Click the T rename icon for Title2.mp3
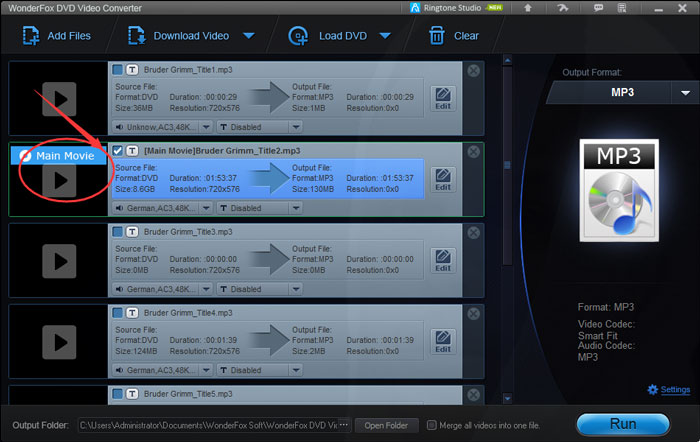The width and height of the screenshot is (700, 442). pyautogui.click(x=132, y=150)
